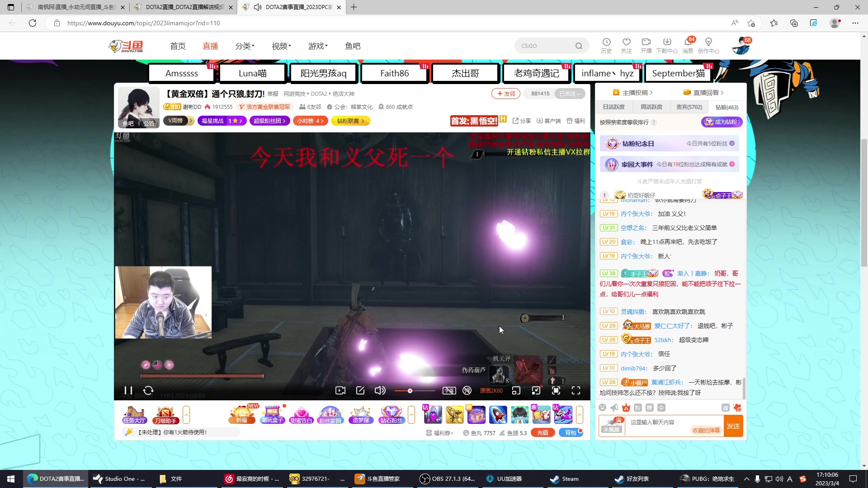Send the chat message with 发送

coord(733,426)
